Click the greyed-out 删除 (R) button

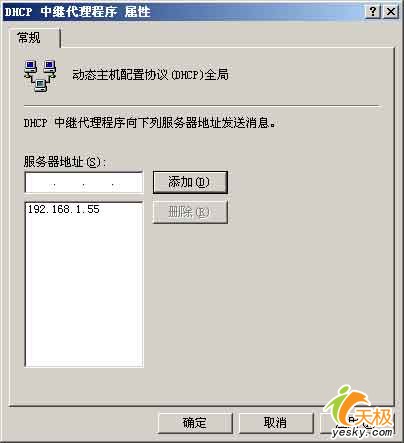click(x=190, y=212)
